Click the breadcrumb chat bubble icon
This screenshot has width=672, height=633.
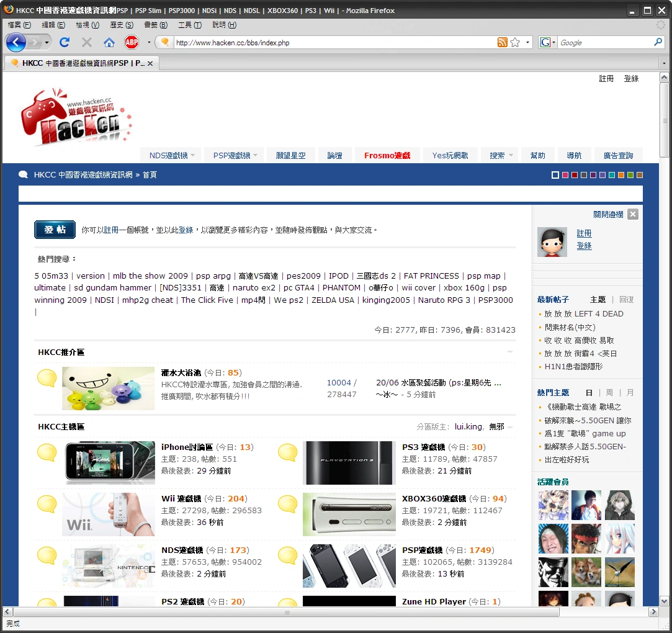23,174
